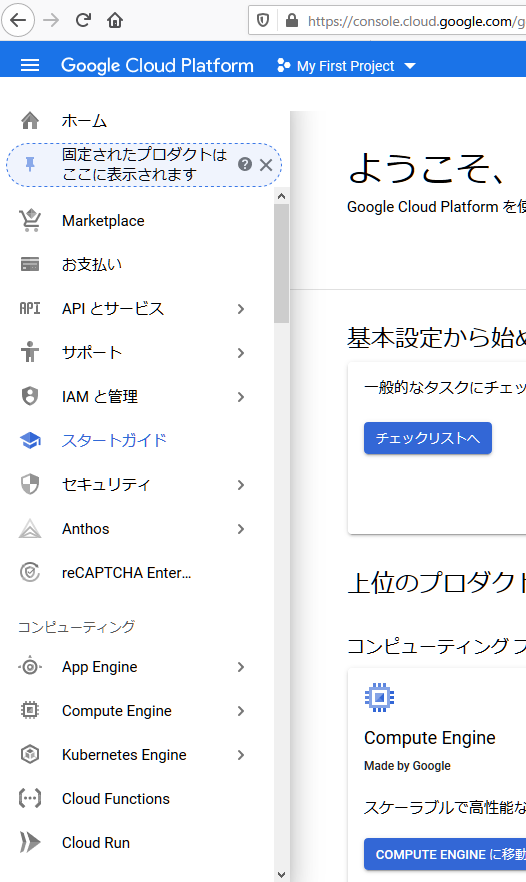The height and width of the screenshot is (882, 526).
Task: Expand API とサービス submenu chevron
Action: pyautogui.click(x=241, y=309)
